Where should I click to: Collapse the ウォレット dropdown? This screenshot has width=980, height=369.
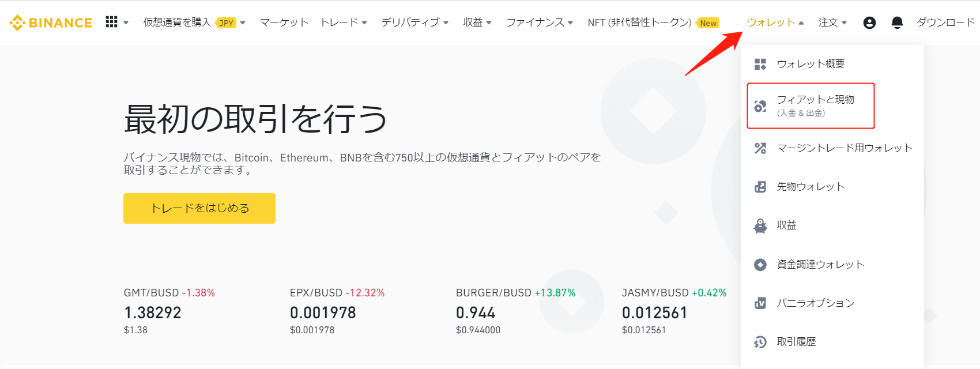coord(775,22)
